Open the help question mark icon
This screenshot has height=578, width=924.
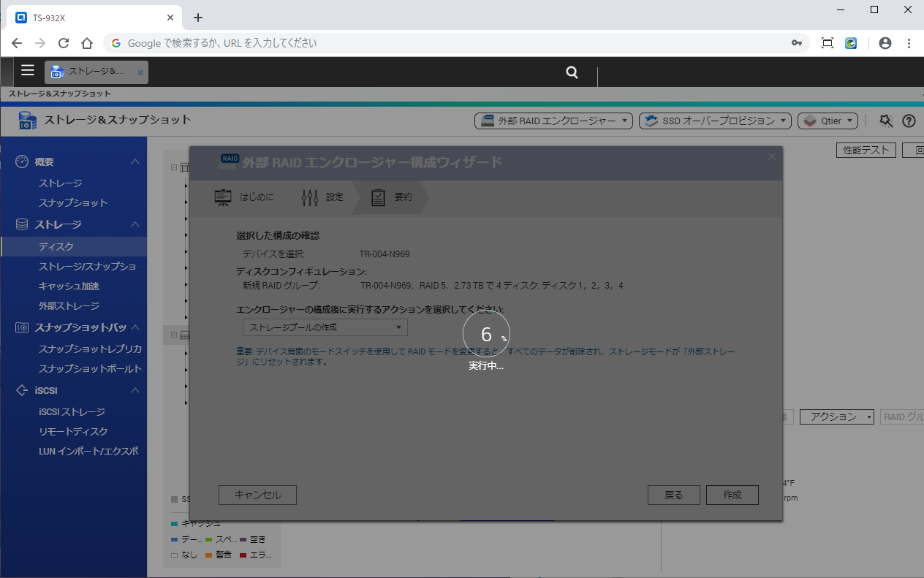tap(909, 121)
